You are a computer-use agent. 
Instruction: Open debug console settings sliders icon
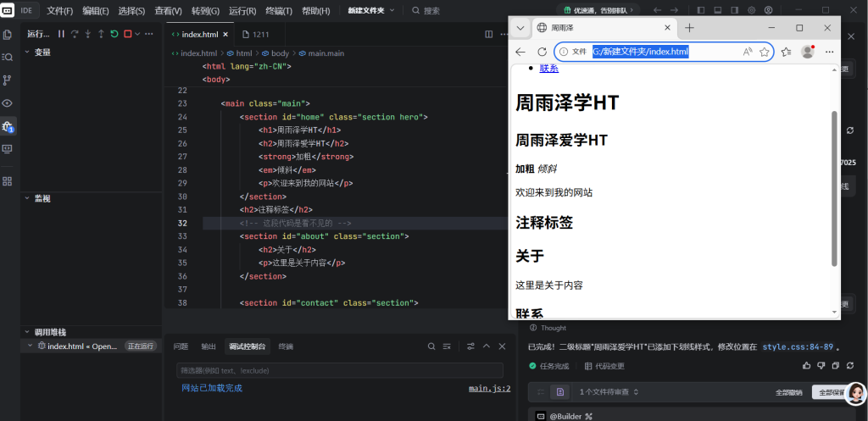pyautogui.click(x=470, y=346)
